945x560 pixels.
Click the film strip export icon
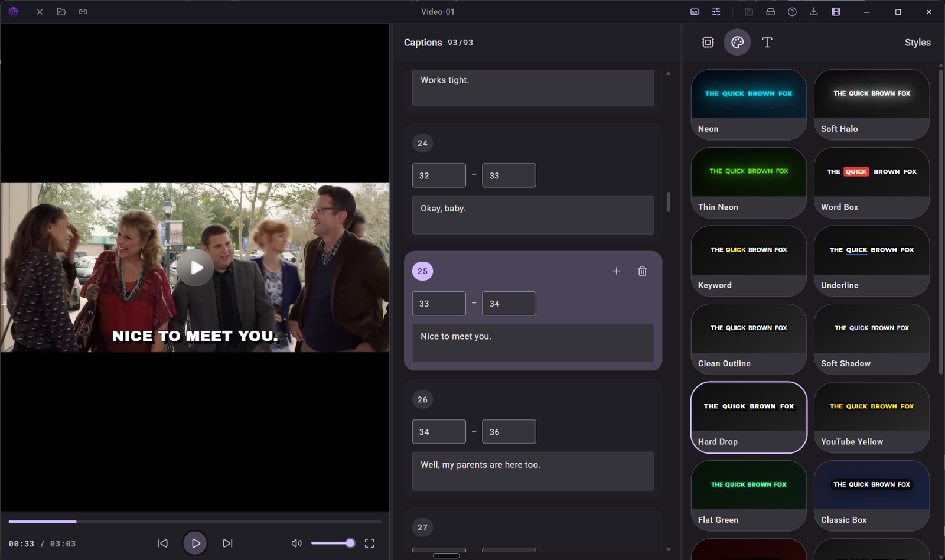click(836, 12)
